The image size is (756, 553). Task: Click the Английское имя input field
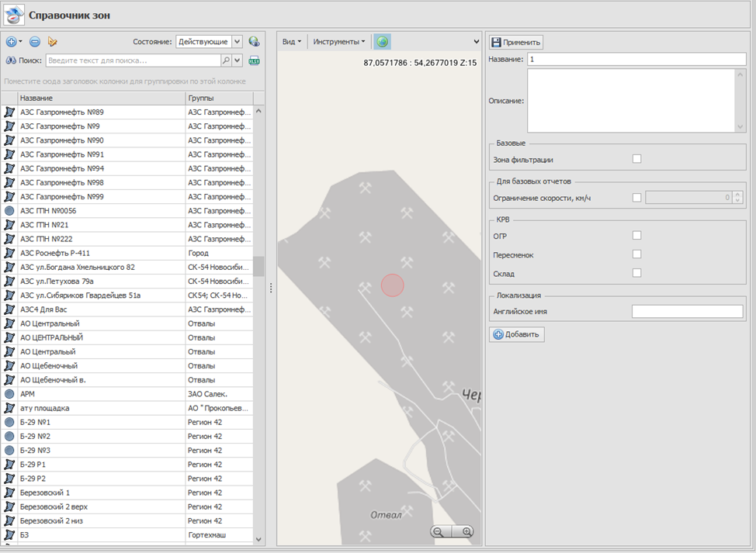pyautogui.click(x=688, y=312)
